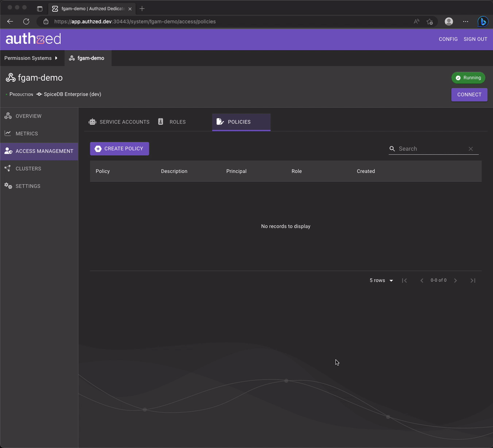Click Create Policy button
This screenshot has height=448, width=493.
click(120, 148)
